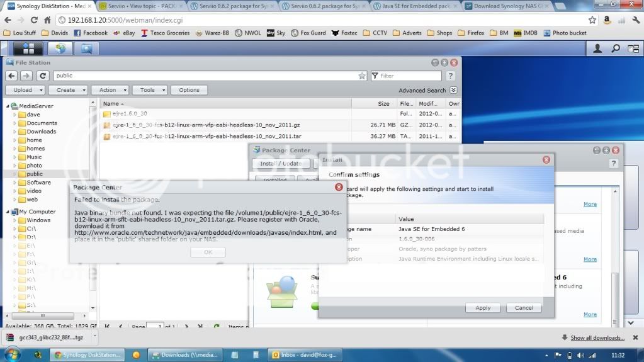Switch to File Station taskbar icon in DSM
The image size is (644, 362).
point(86,49)
